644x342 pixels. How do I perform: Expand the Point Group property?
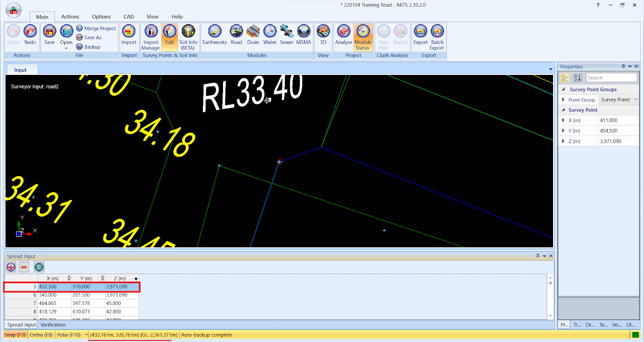coord(563,99)
